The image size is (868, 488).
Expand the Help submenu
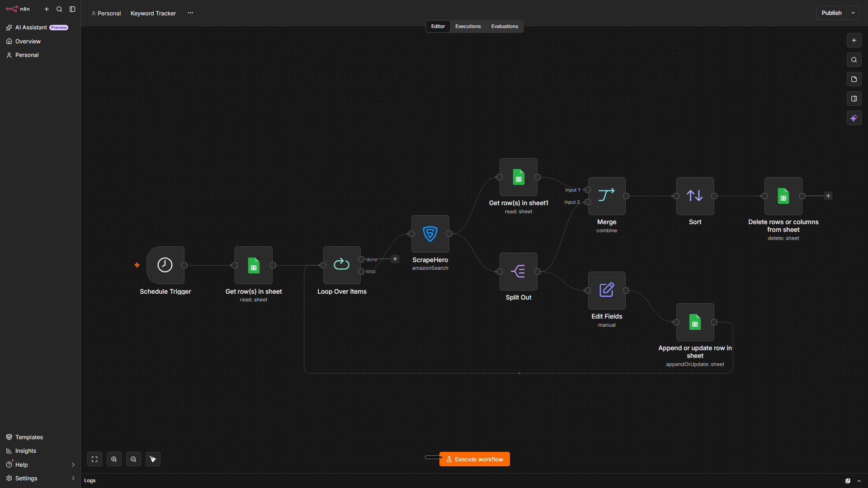tap(73, 465)
